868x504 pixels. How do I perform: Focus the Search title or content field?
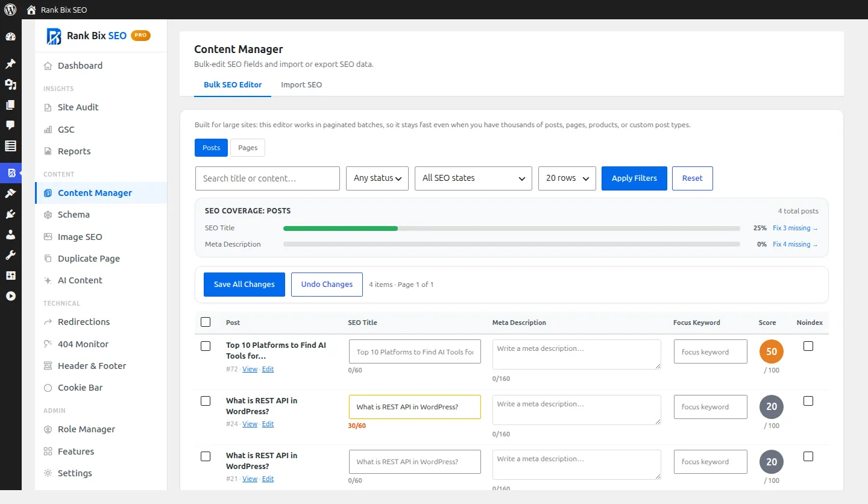coord(268,178)
